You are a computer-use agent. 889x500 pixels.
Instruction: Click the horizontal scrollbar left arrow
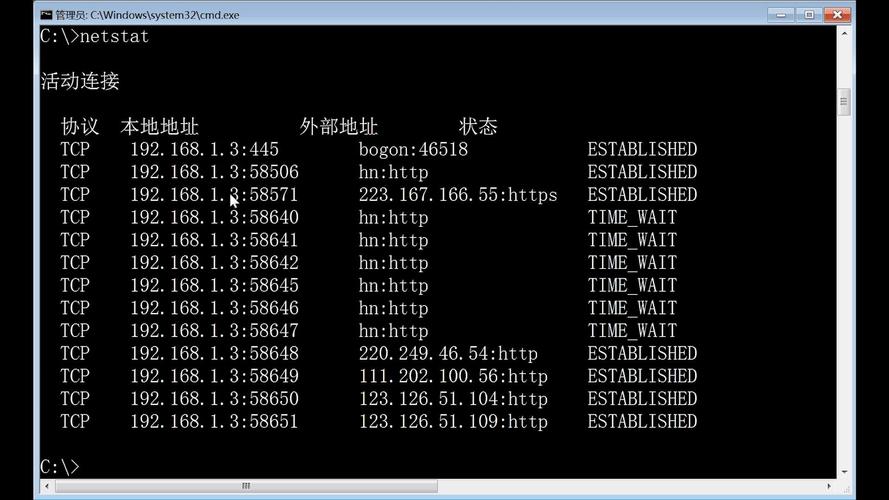tap(47, 486)
